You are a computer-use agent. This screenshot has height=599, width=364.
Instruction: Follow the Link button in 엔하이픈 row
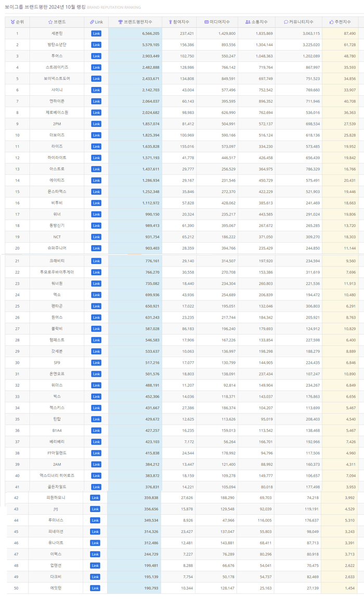(96, 101)
